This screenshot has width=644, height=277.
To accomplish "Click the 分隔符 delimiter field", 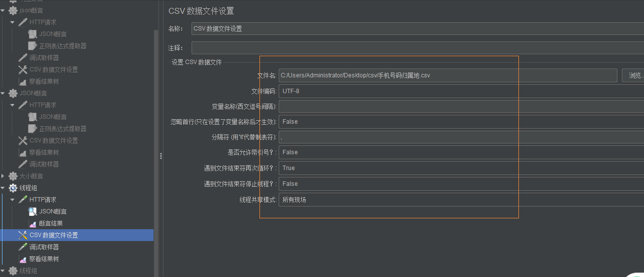I will 461,138.
